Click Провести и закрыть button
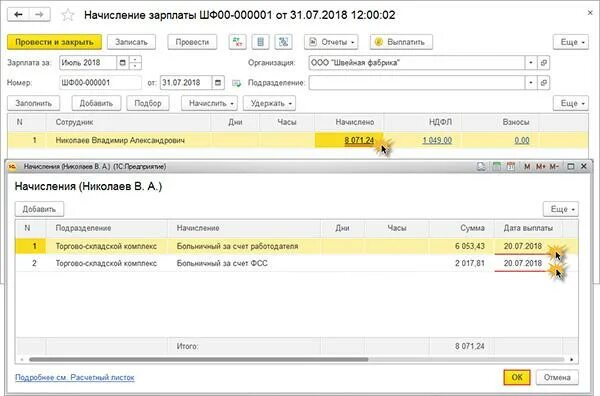600x396 pixels. [55, 42]
